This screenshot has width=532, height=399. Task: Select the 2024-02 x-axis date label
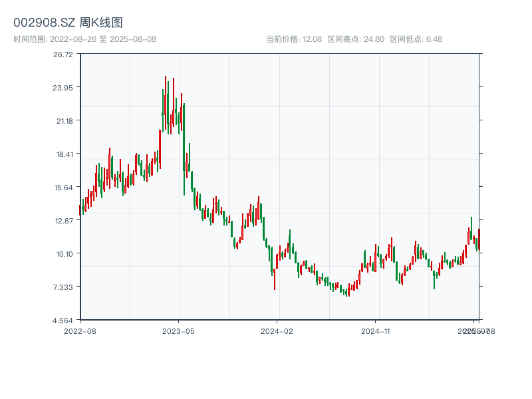pyautogui.click(x=277, y=331)
